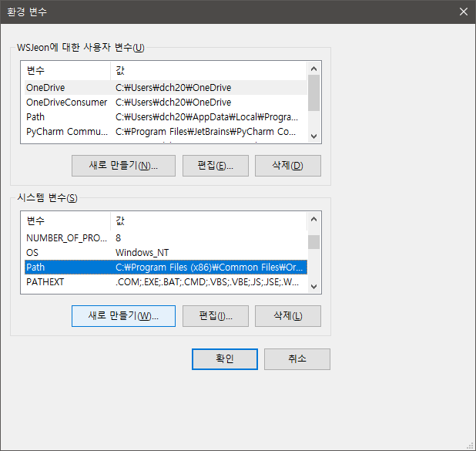The image size is (476, 451).
Task: Close the 환경 변수 dialog window
Action: (x=463, y=12)
